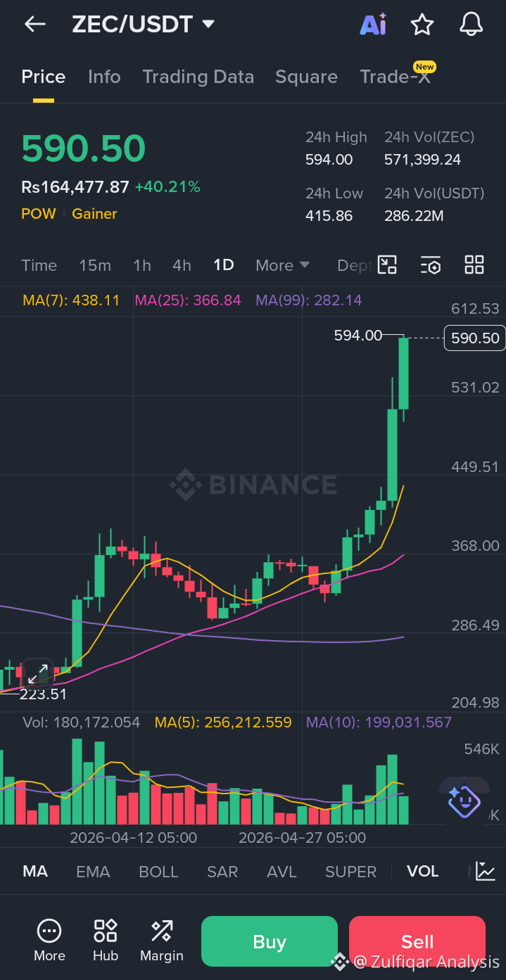Open the indicator chart settings icon at bottom
Viewport: 506px width, 980px height.
click(485, 871)
